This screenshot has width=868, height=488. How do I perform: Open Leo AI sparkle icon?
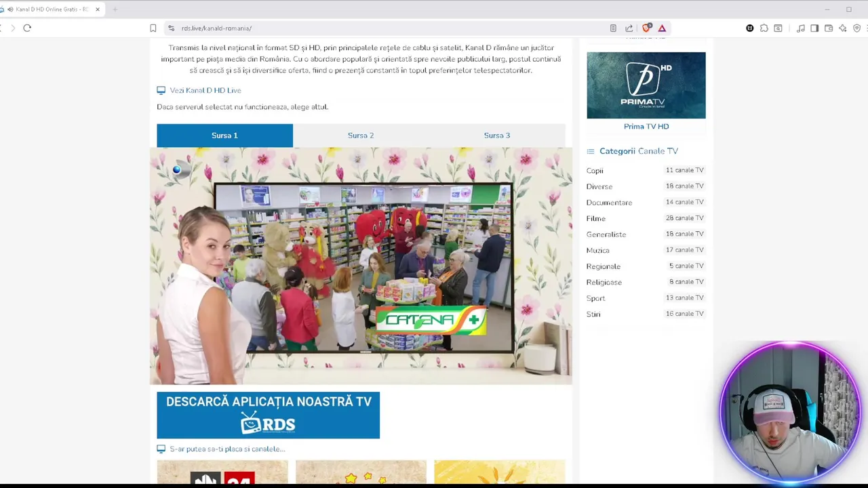pyautogui.click(x=843, y=28)
